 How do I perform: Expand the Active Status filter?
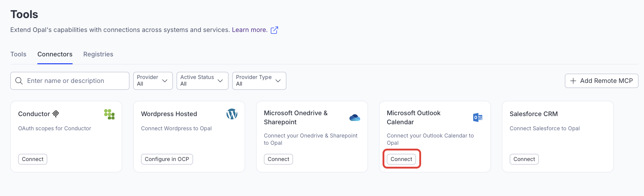(x=202, y=81)
